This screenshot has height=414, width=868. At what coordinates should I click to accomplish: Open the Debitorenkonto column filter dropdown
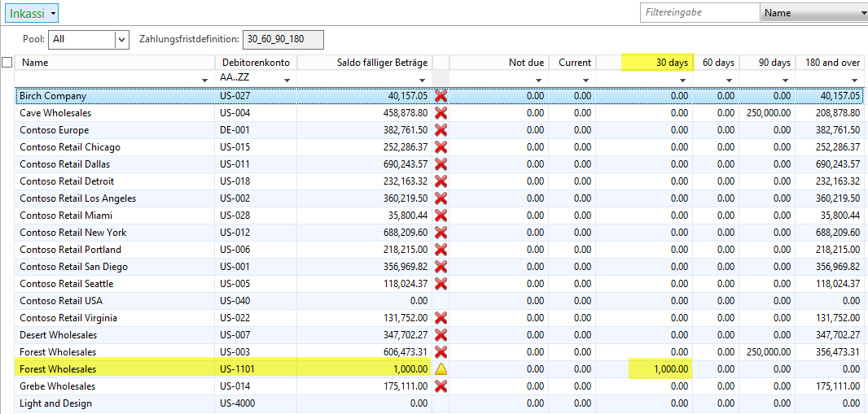pyautogui.click(x=287, y=80)
